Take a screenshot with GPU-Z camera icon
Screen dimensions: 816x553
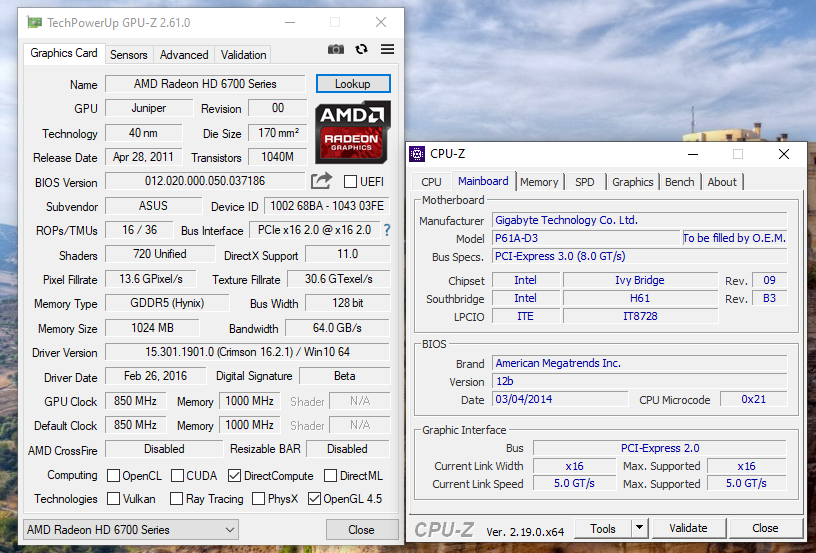[336, 49]
